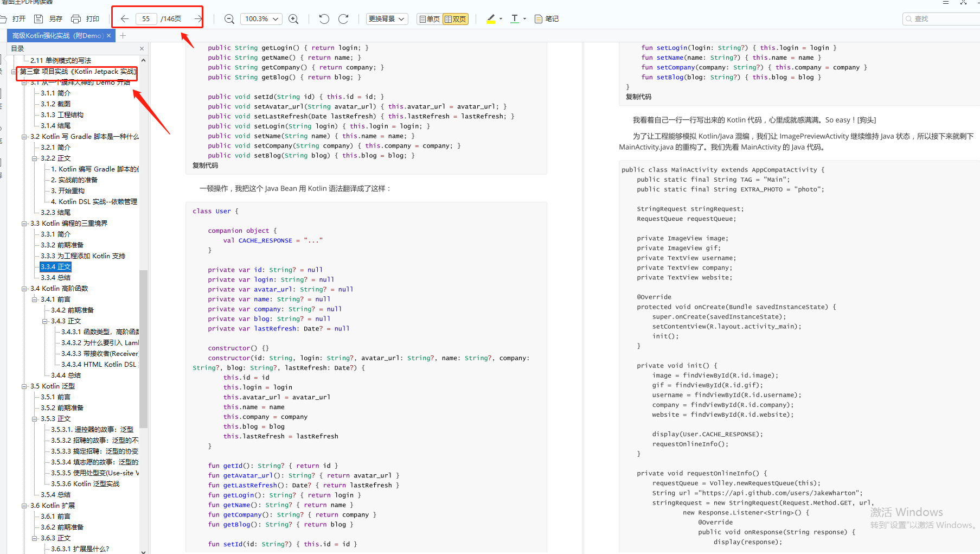Open outline entry 3.3.2 前期准备
The image size is (980, 554).
(62, 245)
